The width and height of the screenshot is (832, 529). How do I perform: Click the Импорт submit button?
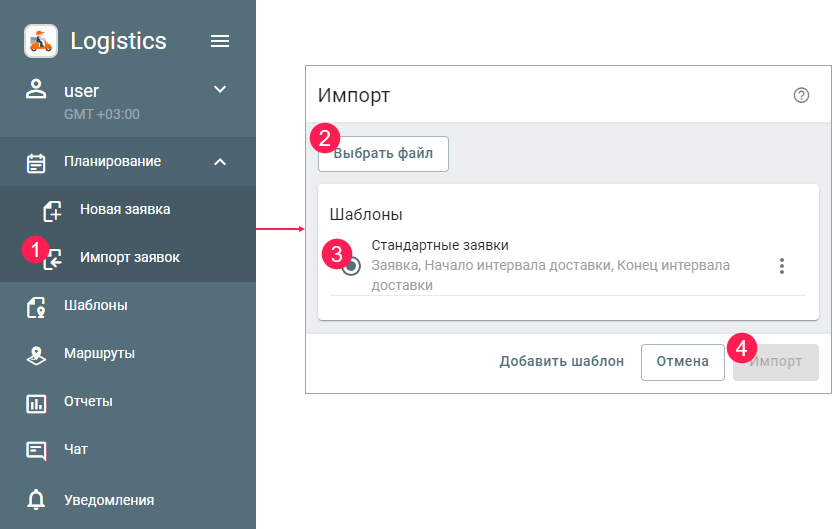[776, 362]
